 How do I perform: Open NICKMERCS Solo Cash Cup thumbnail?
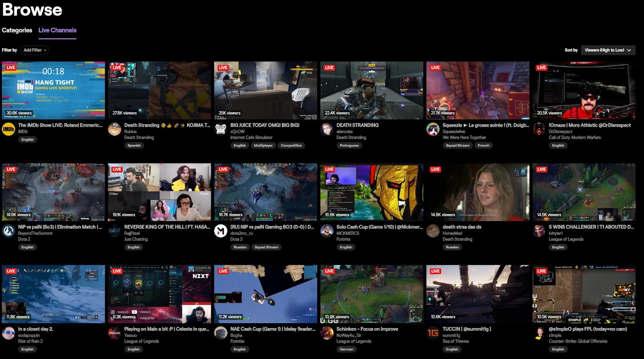tap(372, 192)
